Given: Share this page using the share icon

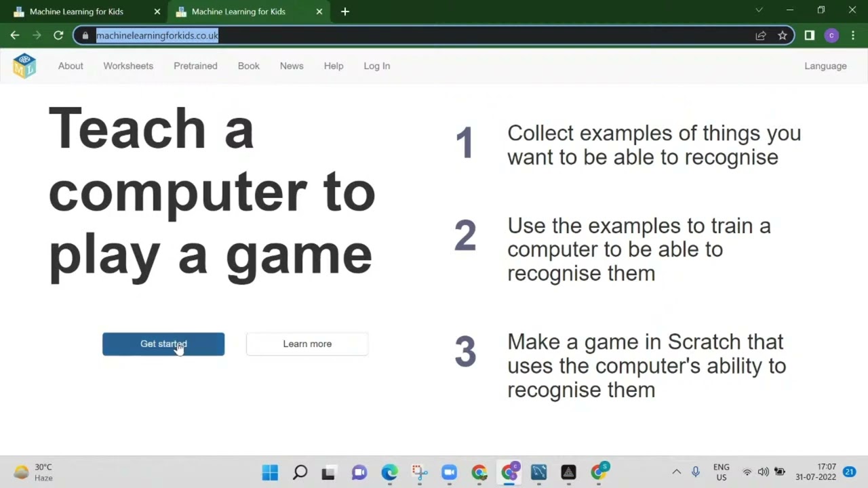Looking at the screenshot, I should (761, 35).
